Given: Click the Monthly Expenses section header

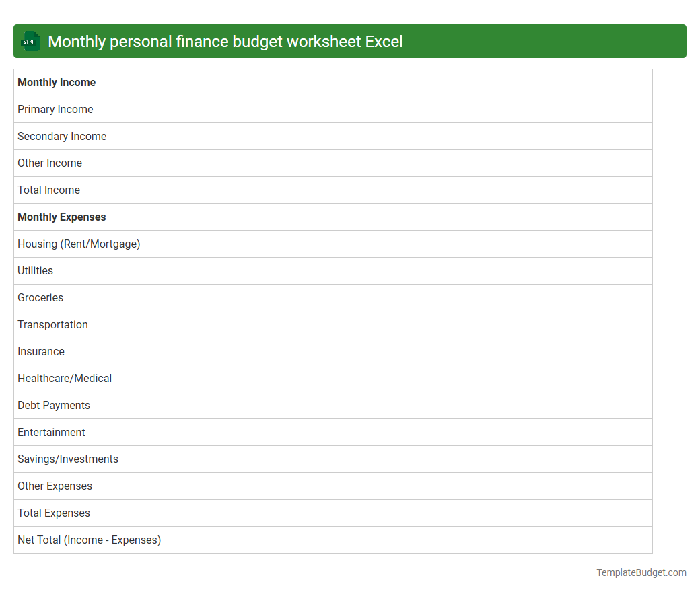Looking at the screenshot, I should click(x=61, y=217).
